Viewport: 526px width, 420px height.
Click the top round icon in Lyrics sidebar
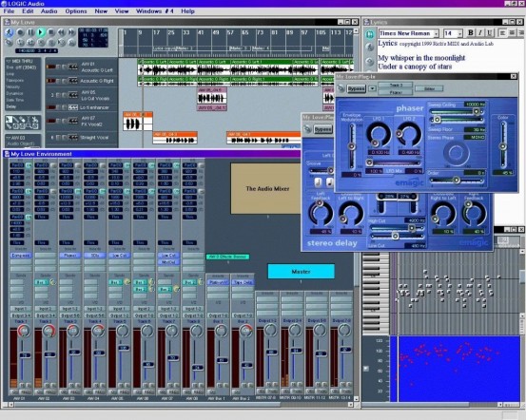tap(370, 34)
